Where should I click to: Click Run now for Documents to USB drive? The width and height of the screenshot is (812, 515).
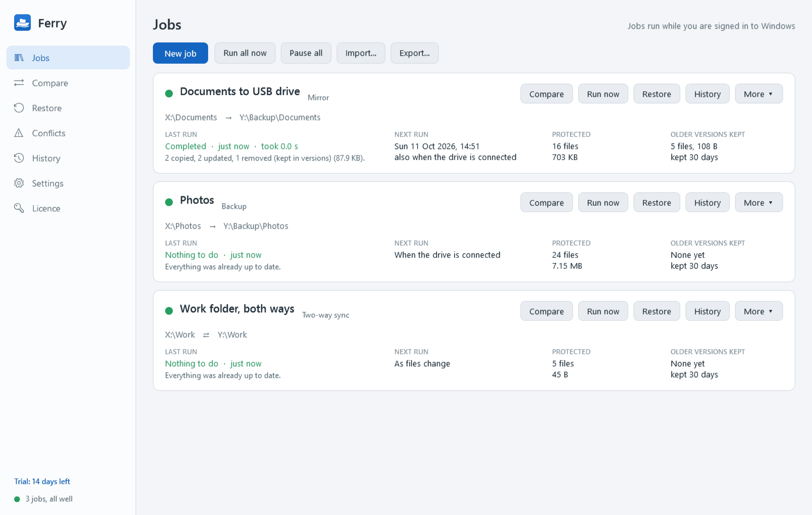(603, 94)
